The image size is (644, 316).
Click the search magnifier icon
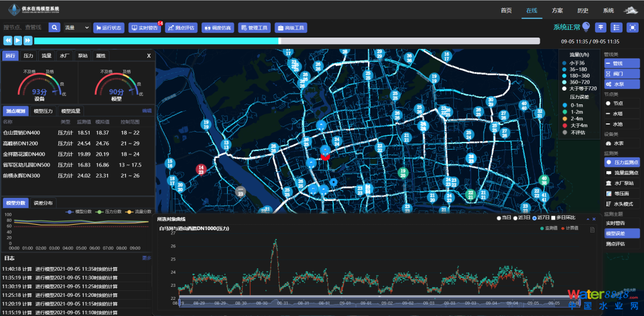54,27
